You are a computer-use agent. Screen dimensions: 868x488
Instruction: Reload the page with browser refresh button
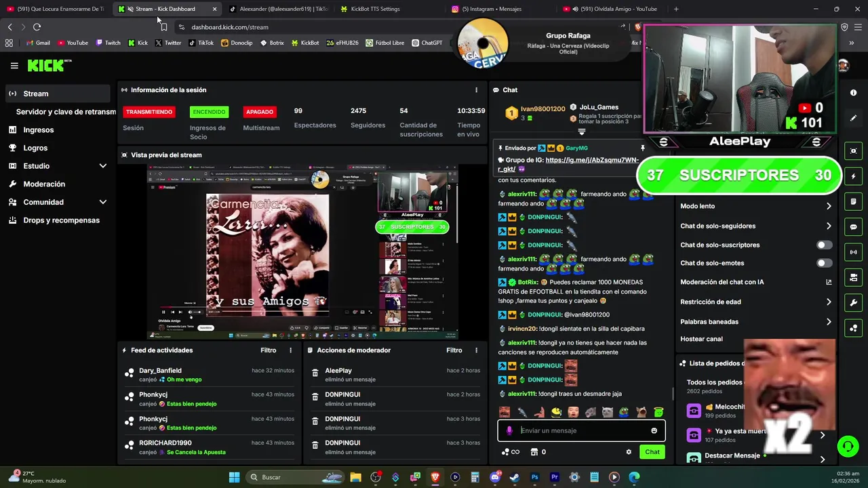click(37, 27)
